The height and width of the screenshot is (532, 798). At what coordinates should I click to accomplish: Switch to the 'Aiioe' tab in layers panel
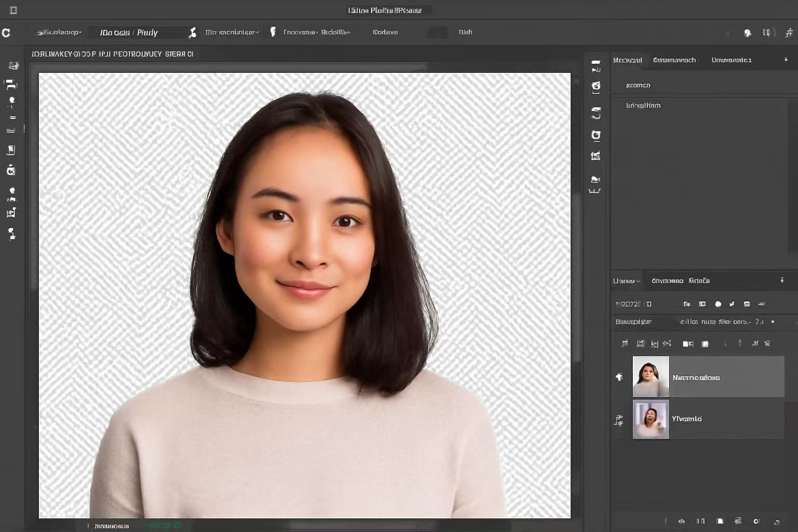point(699,281)
